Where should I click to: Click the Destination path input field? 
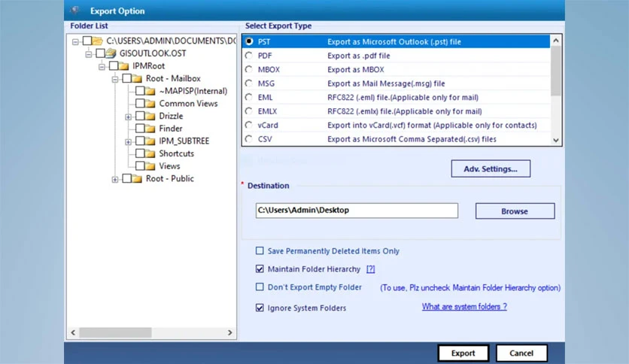click(x=357, y=211)
